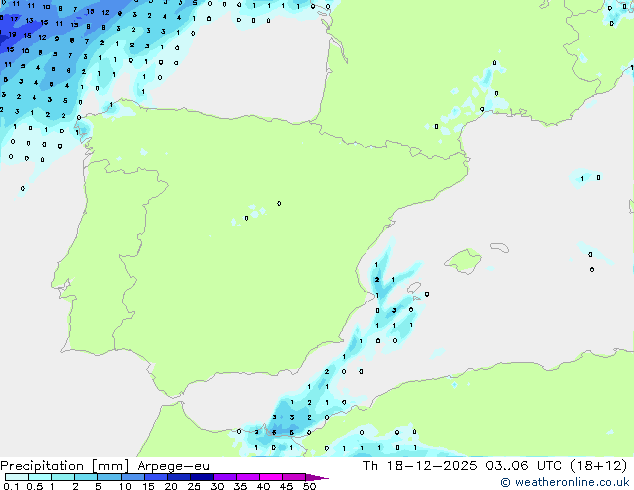Click the 10 to 15 mm legend swatch
This screenshot has width=634, height=490.
[132, 477]
